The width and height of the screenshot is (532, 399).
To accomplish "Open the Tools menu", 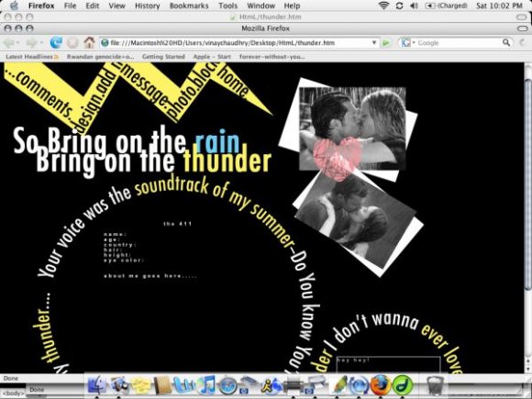I will (x=228, y=6).
